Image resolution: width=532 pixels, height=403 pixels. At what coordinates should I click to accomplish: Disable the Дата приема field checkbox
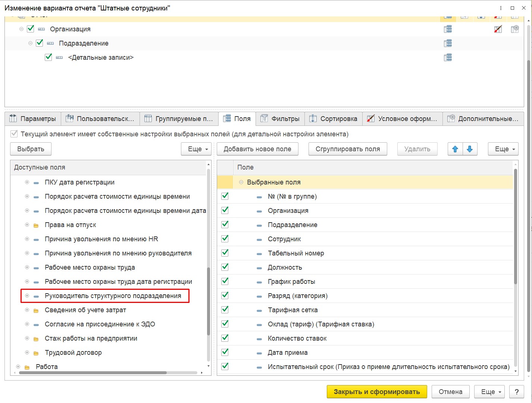(x=225, y=352)
